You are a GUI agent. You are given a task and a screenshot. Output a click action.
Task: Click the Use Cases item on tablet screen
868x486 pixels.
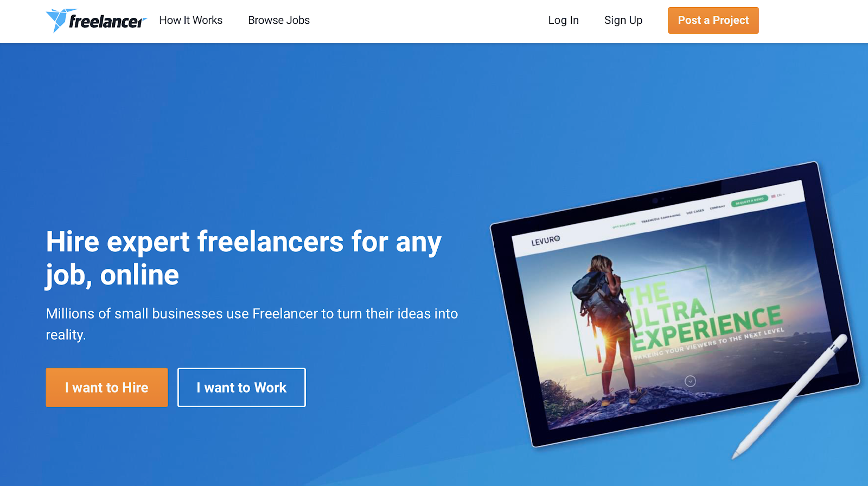[x=695, y=212]
